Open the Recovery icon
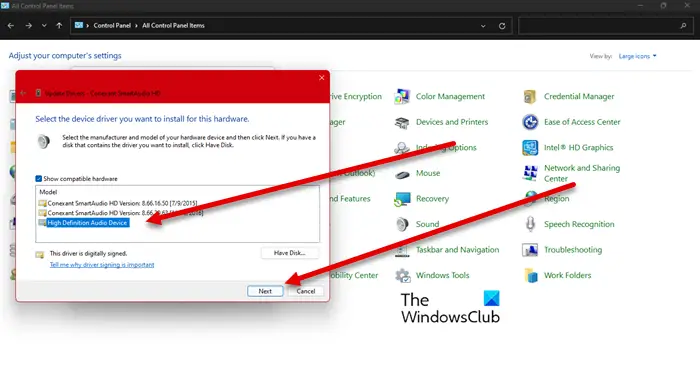700x369 pixels. click(x=402, y=199)
